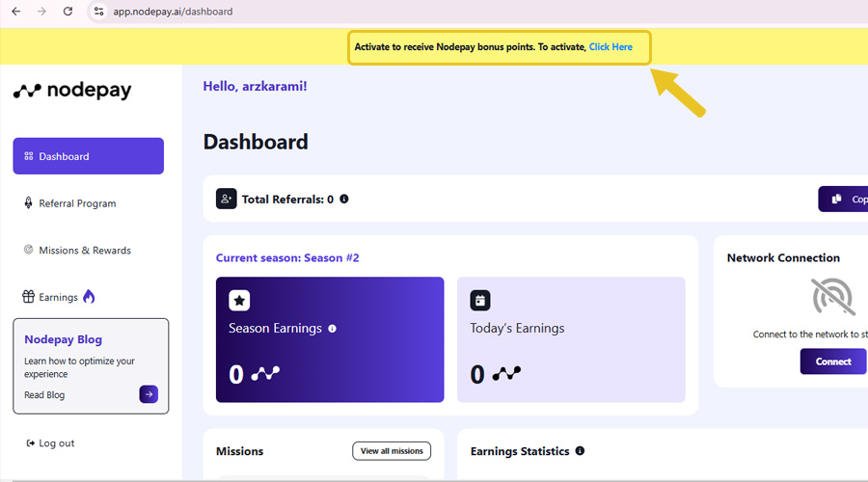Click the Nodepay Blog heading
Viewport: 868px width, 482px height.
click(63, 339)
